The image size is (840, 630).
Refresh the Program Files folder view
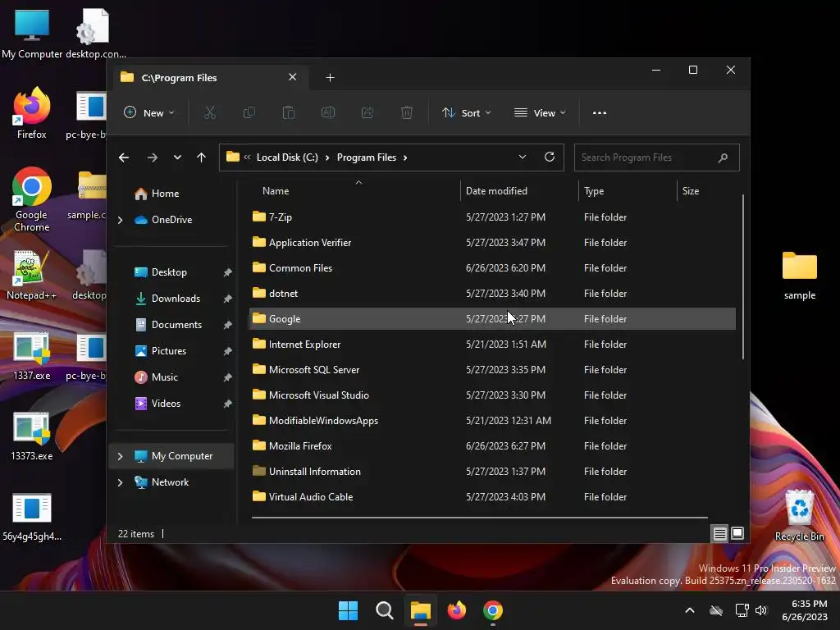550,157
